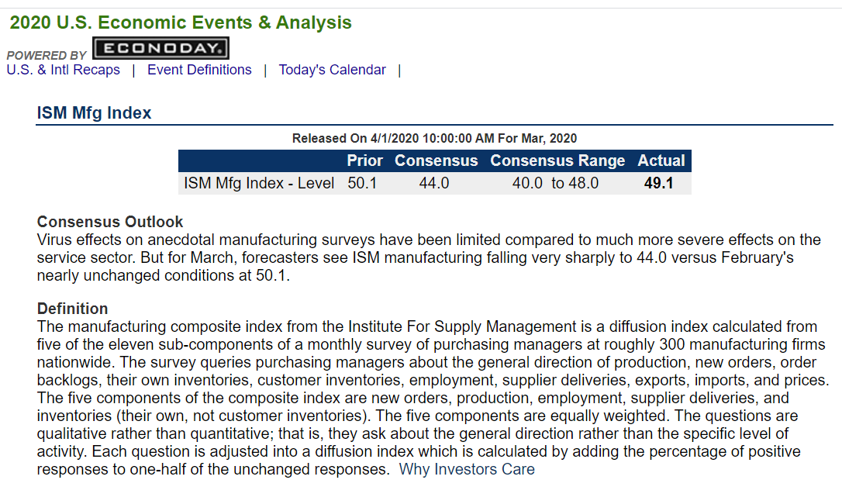
Task: Click the consensus value 44.0 in table
Action: [434, 183]
